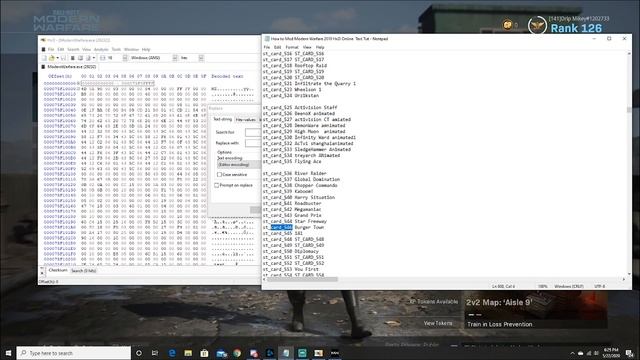Screen dimensions: 640x360
Task: Click Open file folder icon in HxD toolbar
Action: (51, 58)
